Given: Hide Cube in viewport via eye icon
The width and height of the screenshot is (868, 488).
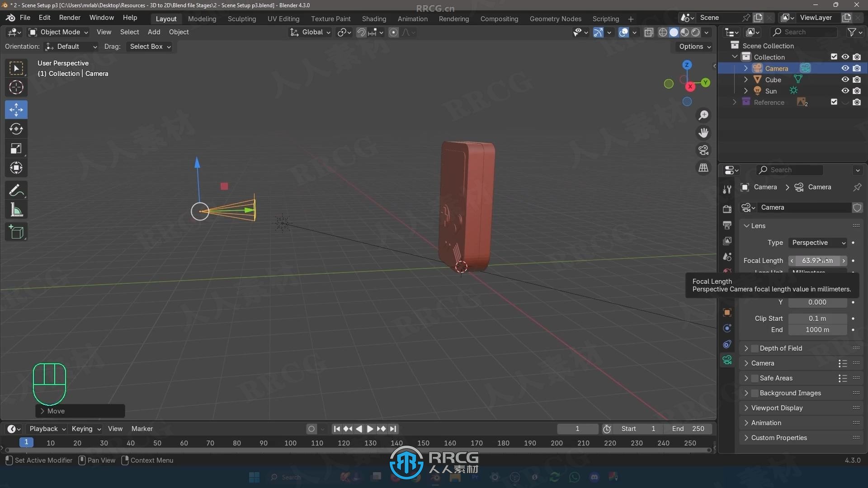Looking at the screenshot, I should point(845,80).
